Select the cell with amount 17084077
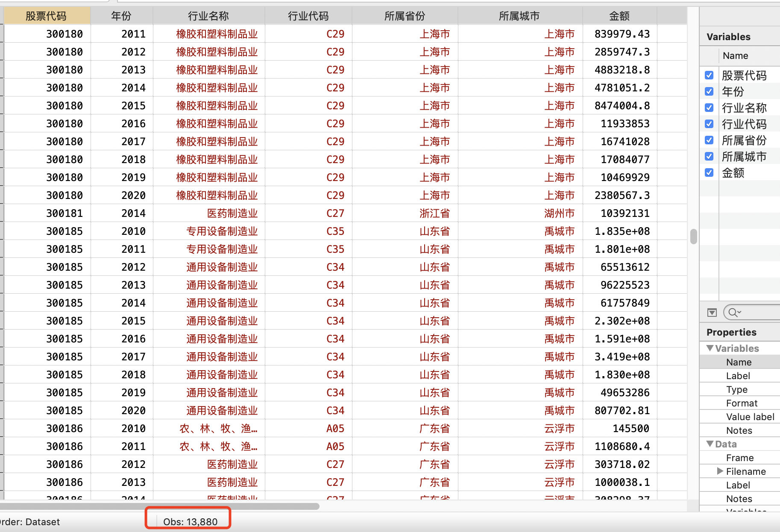Viewport: 780px width, 532px height. coord(620,159)
